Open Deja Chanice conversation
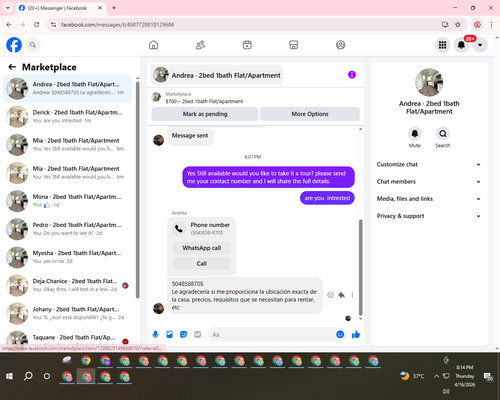500x400 pixels. tap(68, 285)
